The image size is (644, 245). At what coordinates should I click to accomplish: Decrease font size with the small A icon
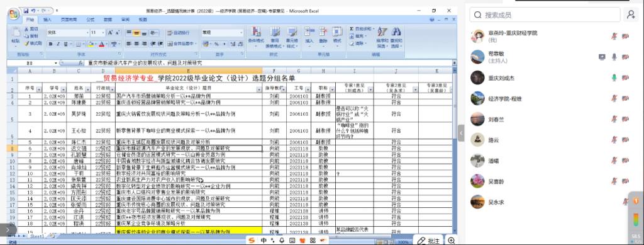[118, 33]
